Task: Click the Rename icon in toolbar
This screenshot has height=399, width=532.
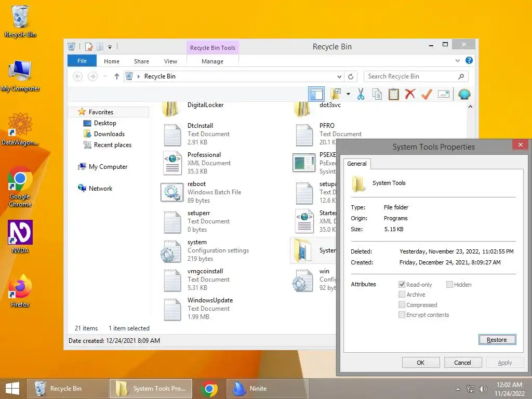Action: (x=444, y=94)
